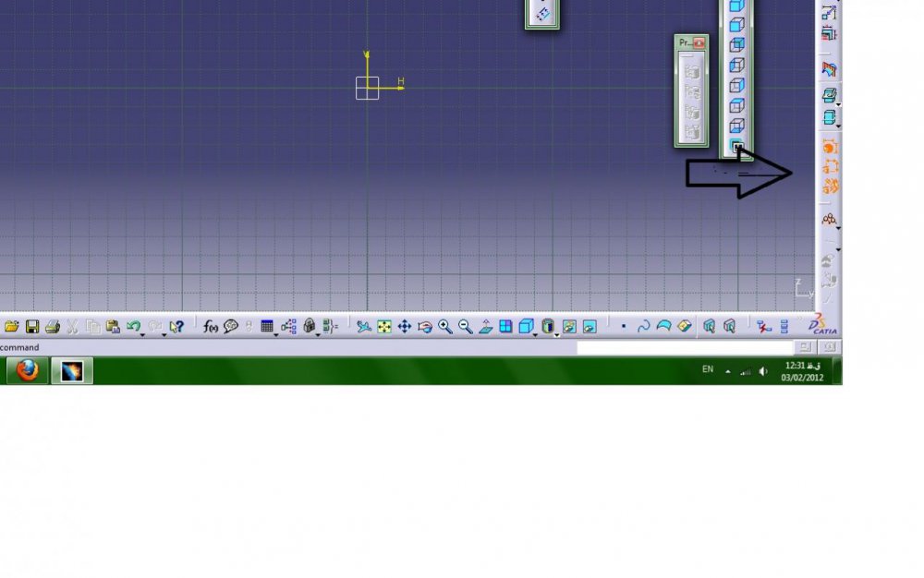This screenshot has height=578, width=924.
Task: Click the EN language indicator in the tray
Action: pyautogui.click(x=708, y=369)
